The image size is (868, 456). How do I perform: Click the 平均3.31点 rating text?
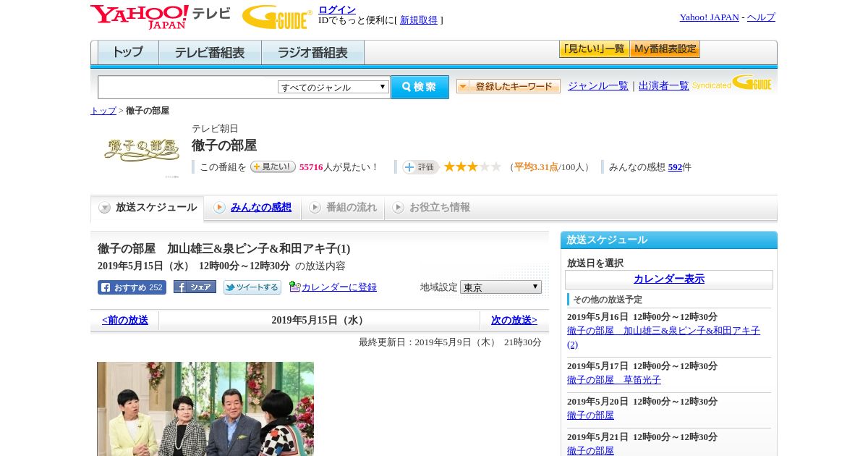click(x=536, y=167)
